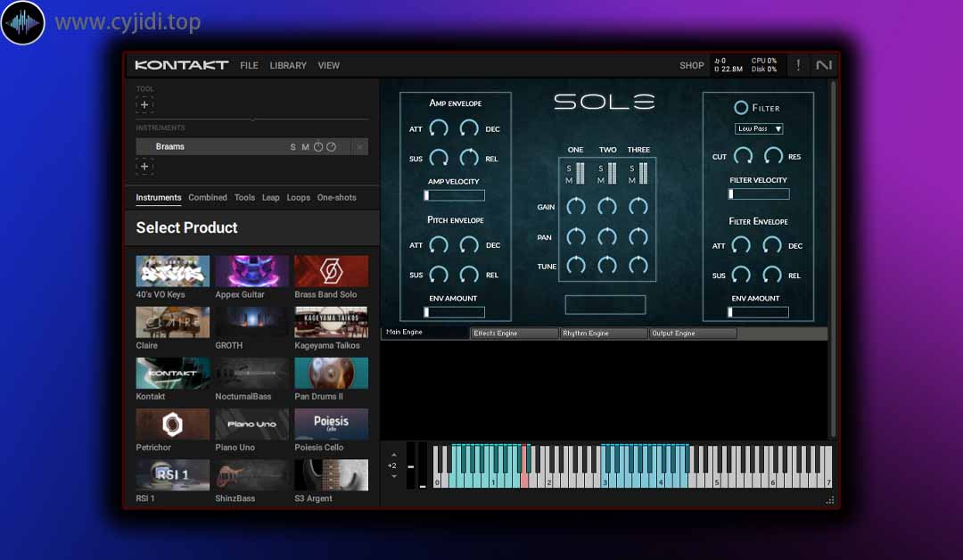Click the Pitch Envelope ATT knob
The image size is (963, 560).
click(439, 245)
